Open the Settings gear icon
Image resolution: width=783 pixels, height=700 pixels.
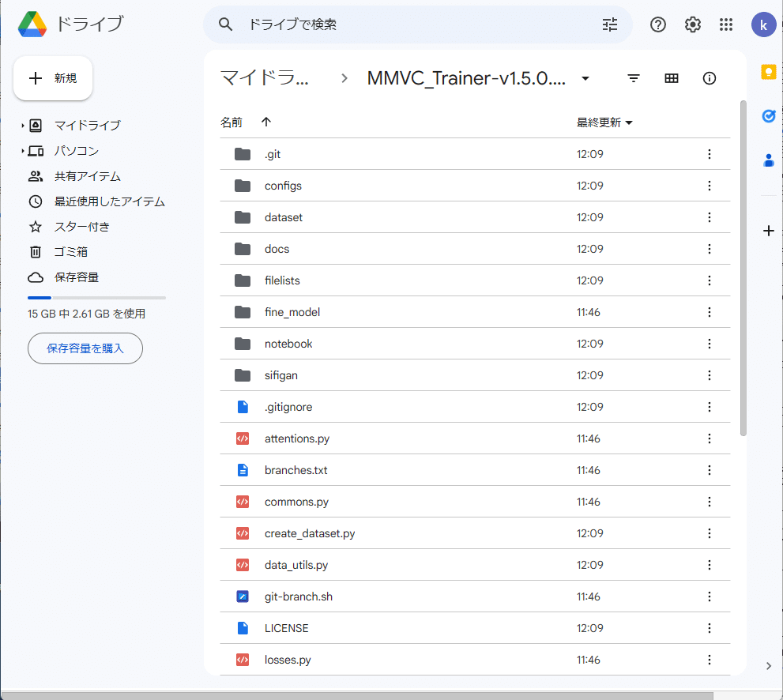692,24
